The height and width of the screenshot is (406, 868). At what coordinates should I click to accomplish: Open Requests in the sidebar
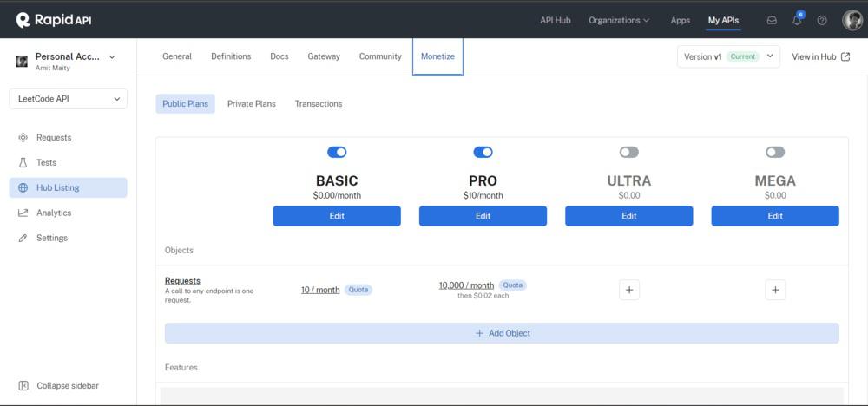tap(68, 137)
